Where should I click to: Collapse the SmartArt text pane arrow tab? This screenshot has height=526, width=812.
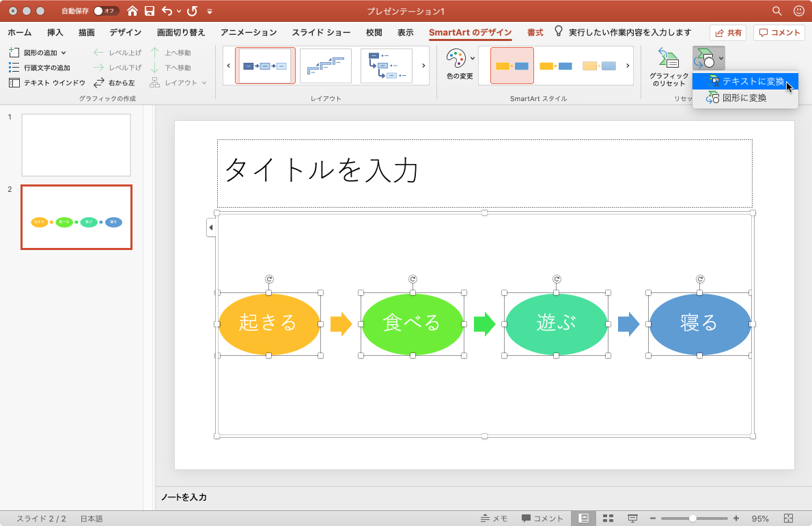point(211,227)
